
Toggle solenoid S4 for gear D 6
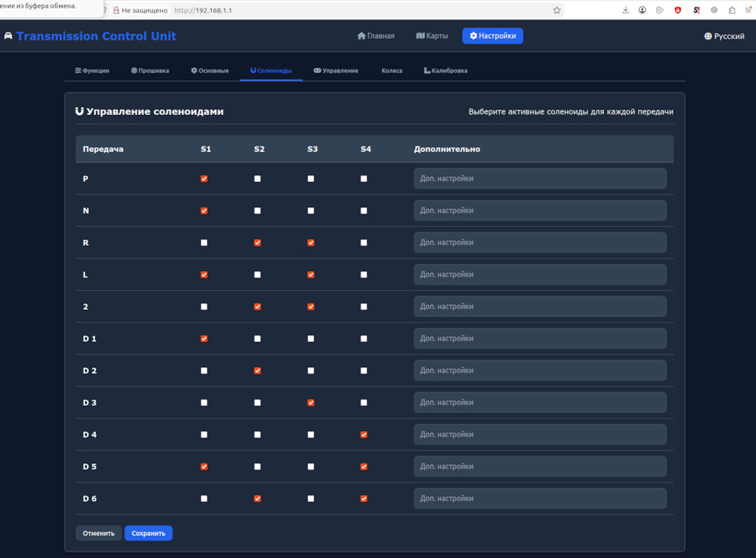pos(364,498)
